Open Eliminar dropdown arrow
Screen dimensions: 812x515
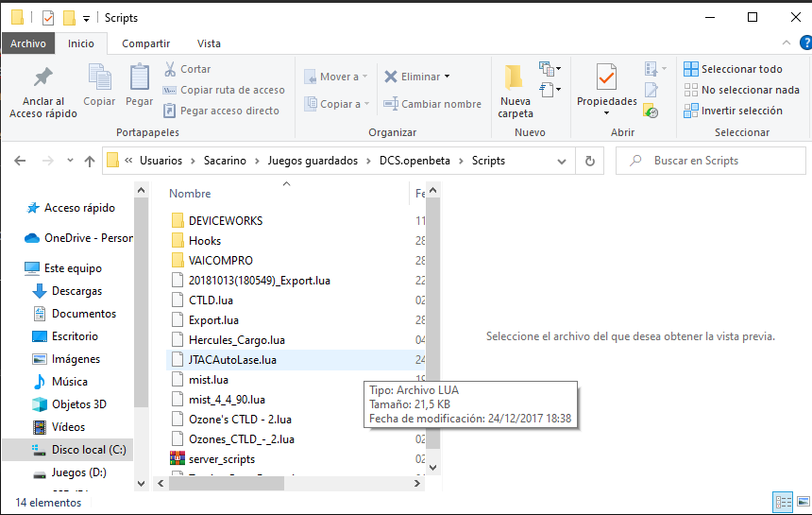(447, 77)
